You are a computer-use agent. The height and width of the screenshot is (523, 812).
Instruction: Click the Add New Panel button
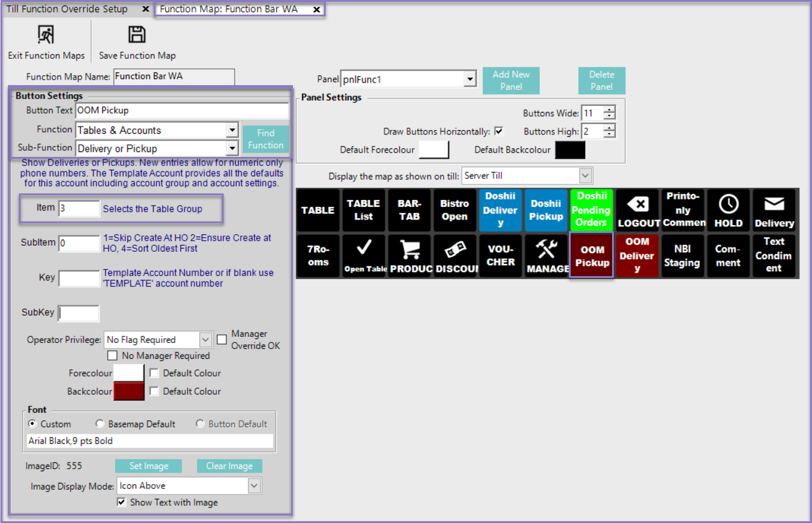tap(511, 80)
